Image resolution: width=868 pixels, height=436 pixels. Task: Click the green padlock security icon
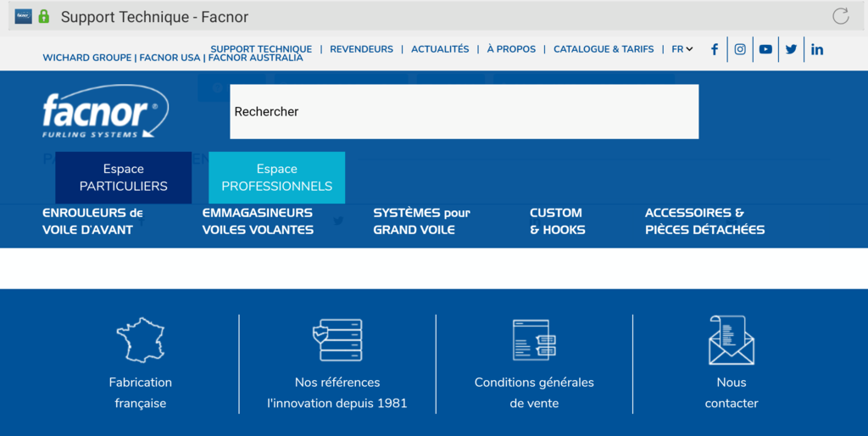coord(44,16)
